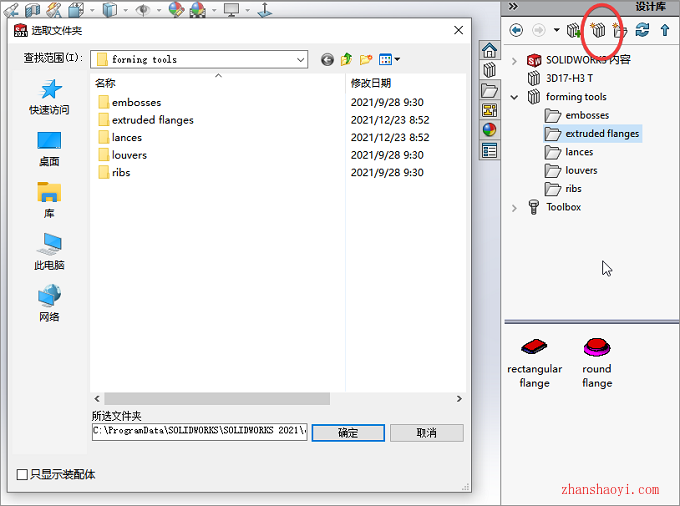Image resolution: width=680 pixels, height=506 pixels.
Task: Open the File Explorer task pane tab
Action: pos(490,91)
